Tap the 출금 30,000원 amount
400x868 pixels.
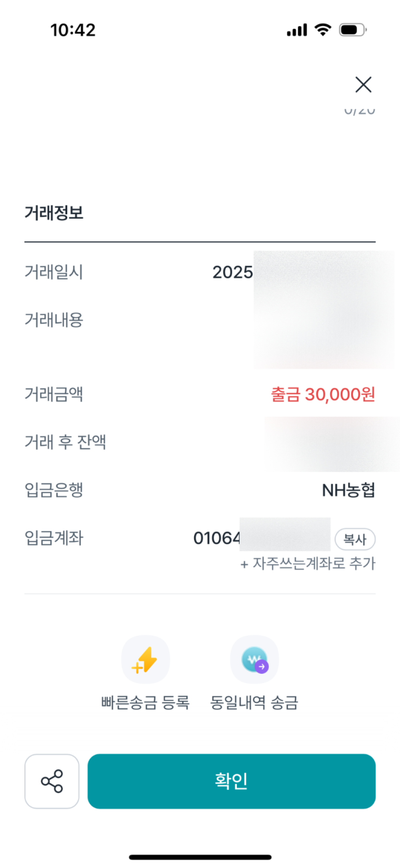tap(323, 394)
